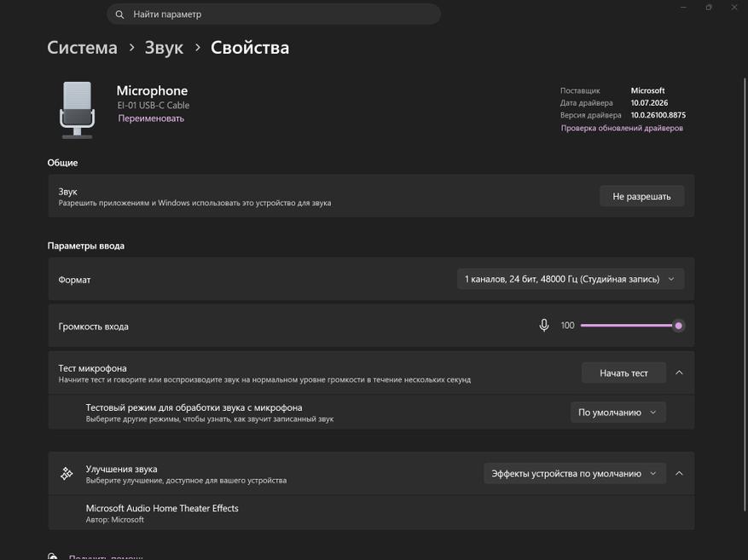This screenshot has width=748, height=560.
Task: Open Эффекты устройства по умолчанию dropdown
Action: pos(574,474)
